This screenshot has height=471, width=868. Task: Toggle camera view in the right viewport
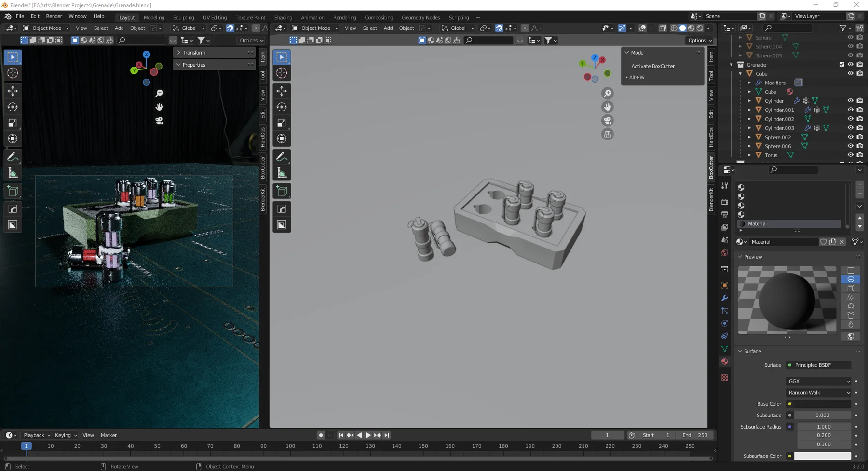coord(608,121)
